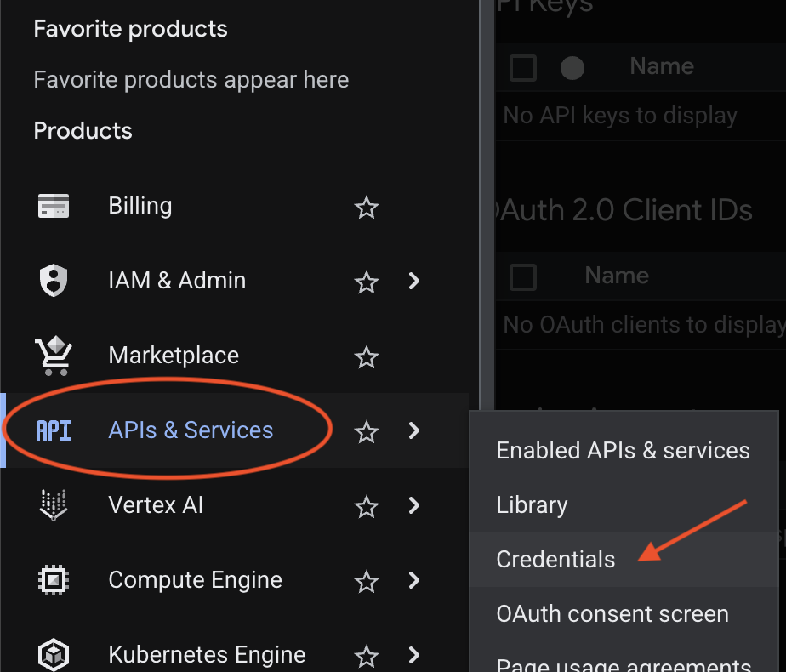Select Library in the APIs submenu
786x672 pixels.
coord(532,504)
